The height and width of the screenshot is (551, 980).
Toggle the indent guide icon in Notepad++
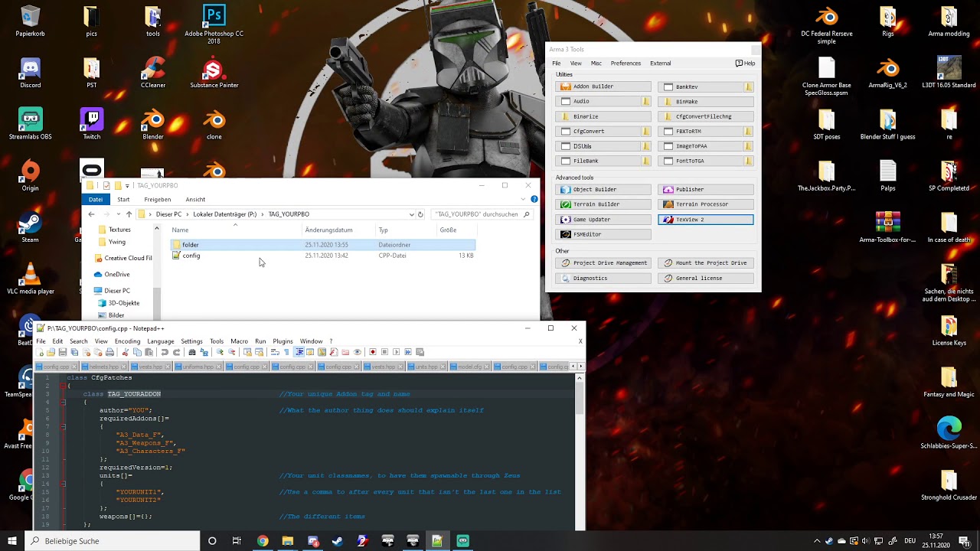point(299,352)
